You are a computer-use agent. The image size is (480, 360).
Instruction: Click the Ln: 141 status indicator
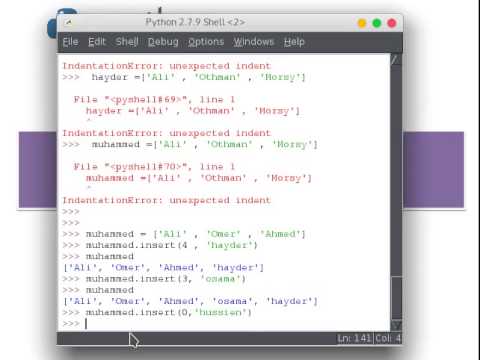(x=354, y=339)
